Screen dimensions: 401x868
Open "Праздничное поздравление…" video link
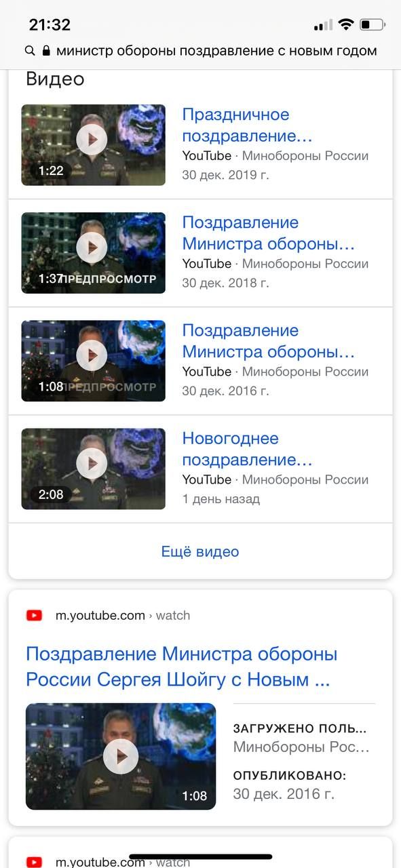[247, 125]
